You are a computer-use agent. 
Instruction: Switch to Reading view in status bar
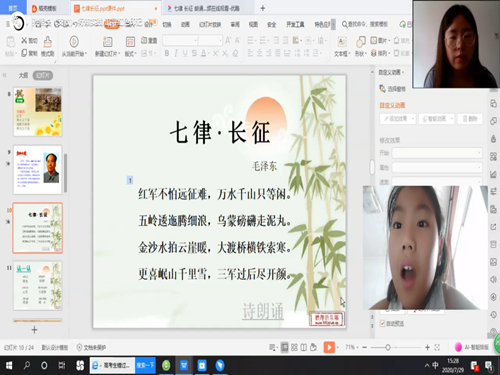click(x=304, y=347)
